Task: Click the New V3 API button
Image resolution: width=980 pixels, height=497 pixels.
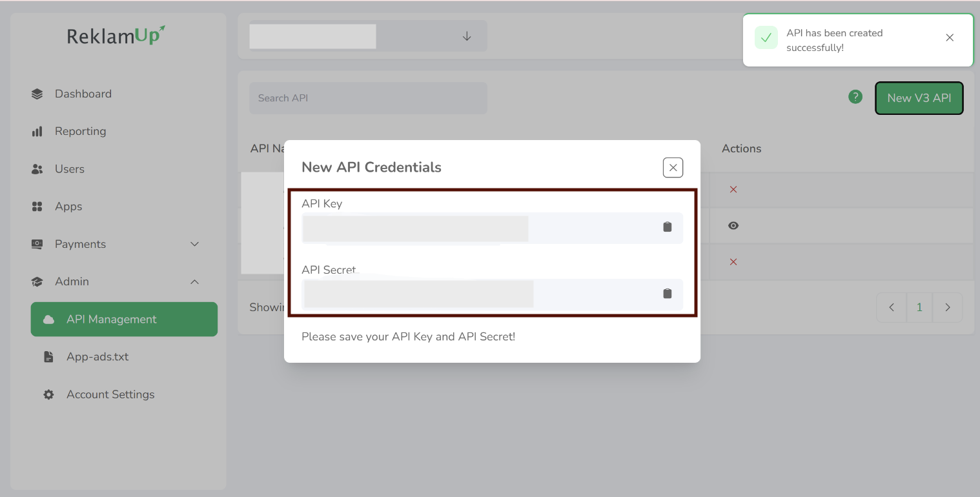Action: [919, 98]
